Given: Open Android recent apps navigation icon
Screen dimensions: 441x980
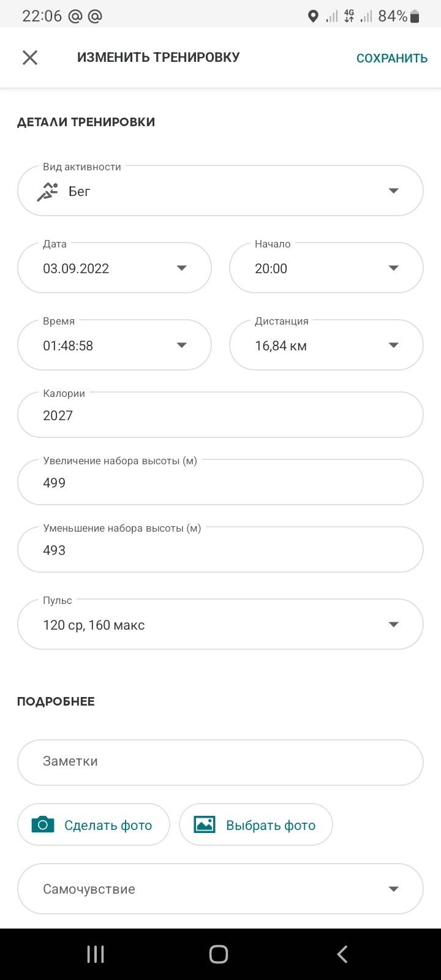Looking at the screenshot, I should point(96,954).
